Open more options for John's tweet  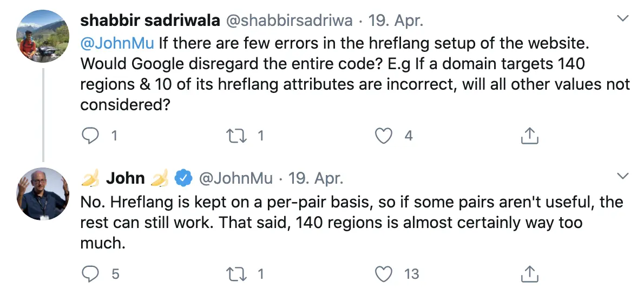(x=623, y=176)
